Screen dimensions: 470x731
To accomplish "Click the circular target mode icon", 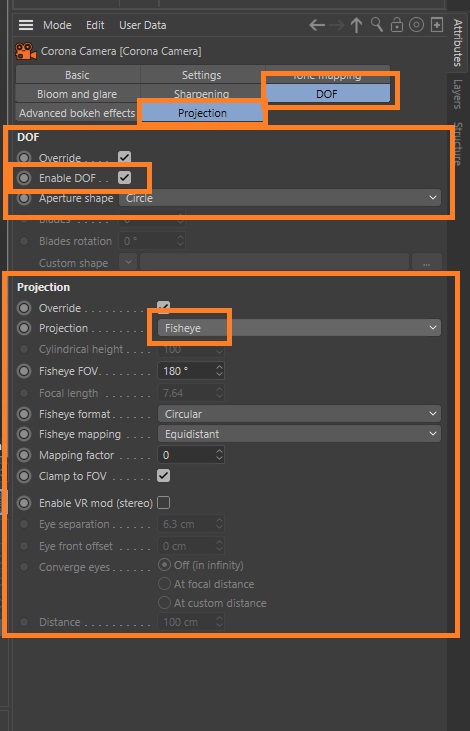I will click(416, 25).
